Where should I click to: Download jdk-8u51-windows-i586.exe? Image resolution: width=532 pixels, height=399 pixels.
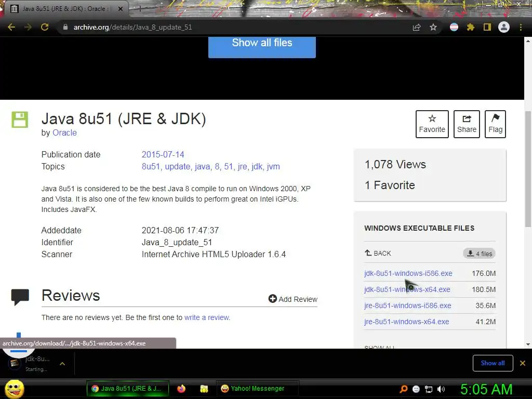pos(408,273)
